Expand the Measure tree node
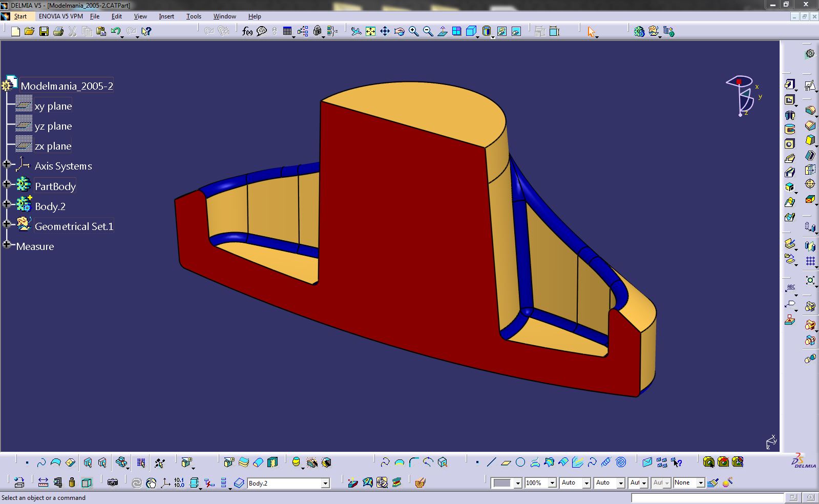The width and height of the screenshot is (819, 504). [7, 244]
